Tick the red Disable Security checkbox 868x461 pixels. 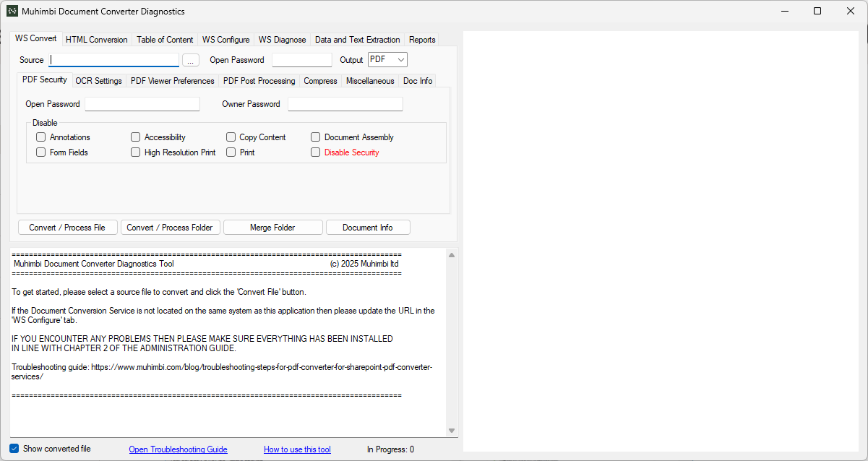(x=315, y=152)
